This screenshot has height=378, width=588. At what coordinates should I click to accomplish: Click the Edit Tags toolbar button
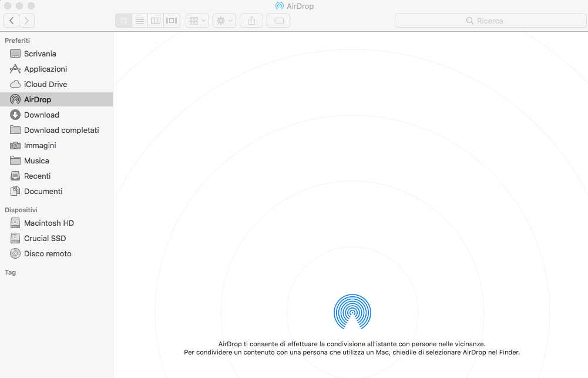[x=278, y=21]
